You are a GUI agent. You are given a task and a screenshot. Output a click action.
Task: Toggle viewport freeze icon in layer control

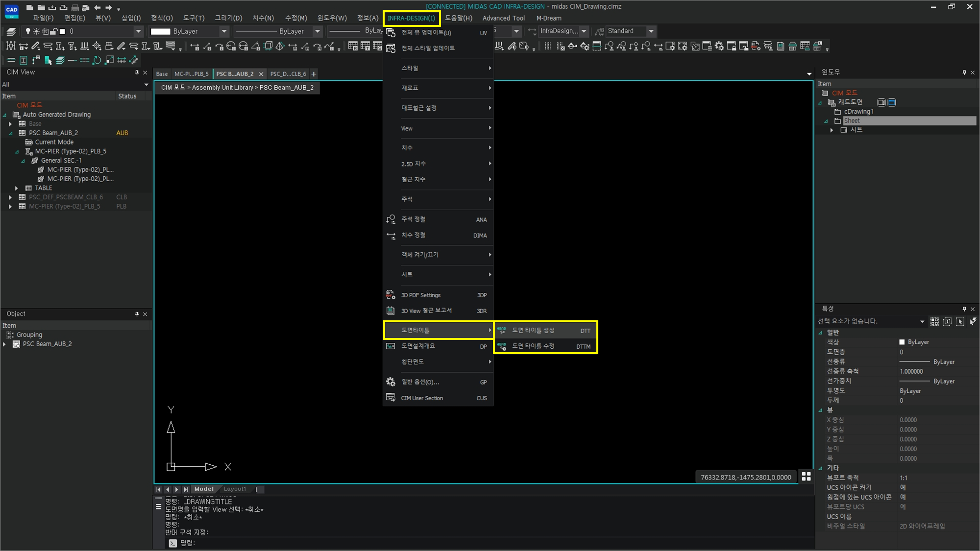pos(45,31)
